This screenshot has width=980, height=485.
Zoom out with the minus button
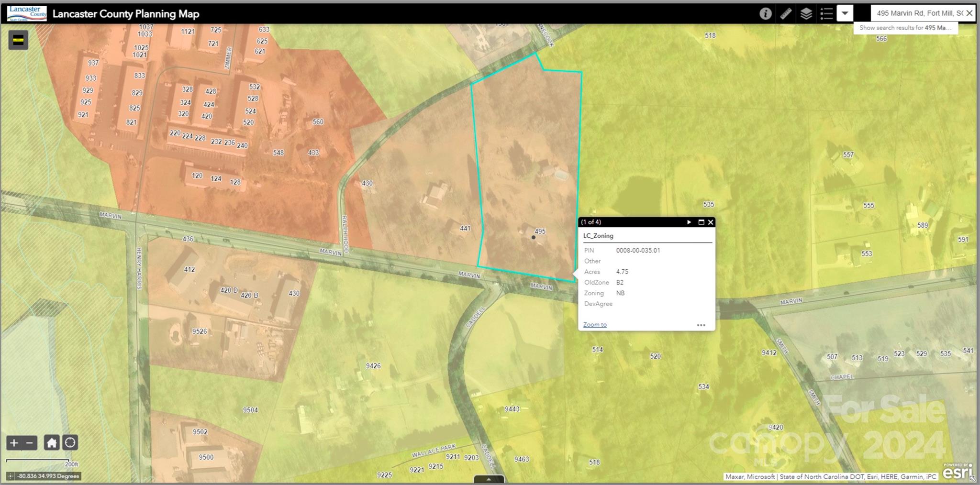point(30,443)
